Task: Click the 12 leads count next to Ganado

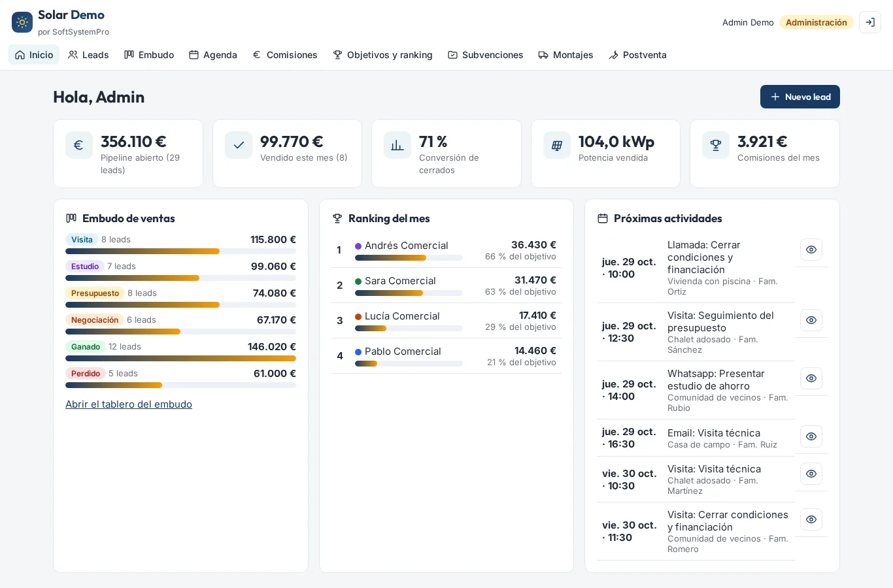Action: [x=125, y=347]
